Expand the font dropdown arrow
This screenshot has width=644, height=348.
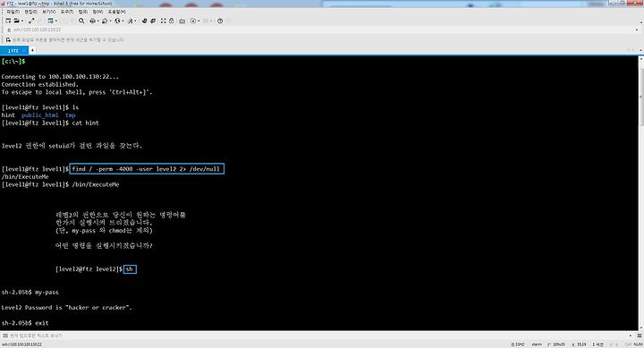136,21
